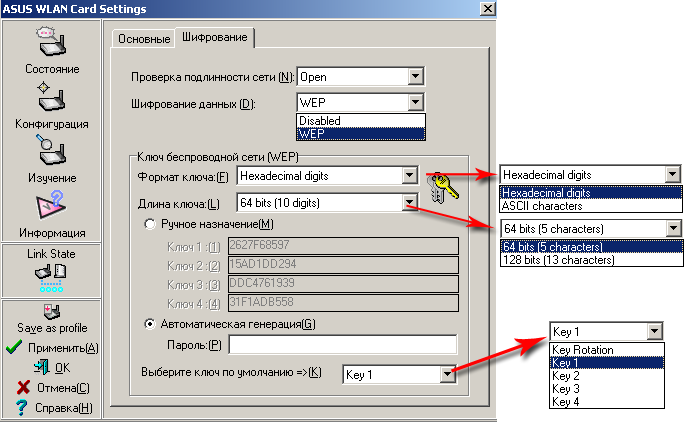Open the Информация about icon

point(51,205)
